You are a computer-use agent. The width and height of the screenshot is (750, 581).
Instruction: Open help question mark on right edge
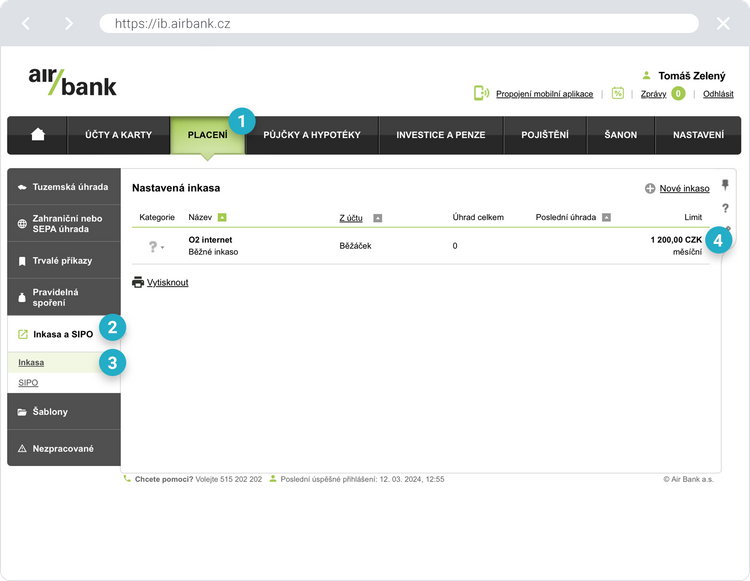tap(725, 208)
